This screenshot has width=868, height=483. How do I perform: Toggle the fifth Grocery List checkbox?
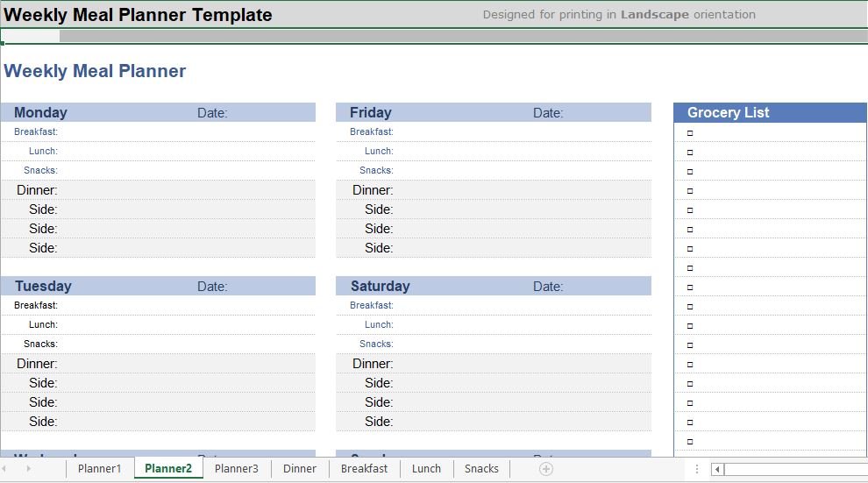(690, 210)
